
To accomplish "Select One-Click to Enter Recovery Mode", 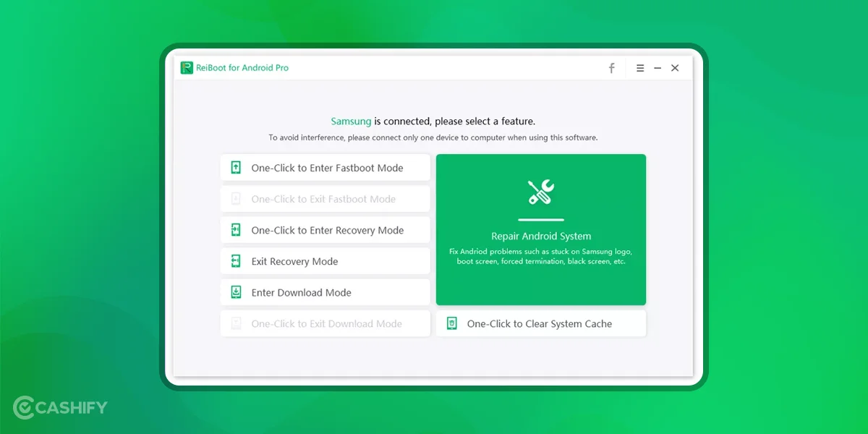I will point(325,229).
